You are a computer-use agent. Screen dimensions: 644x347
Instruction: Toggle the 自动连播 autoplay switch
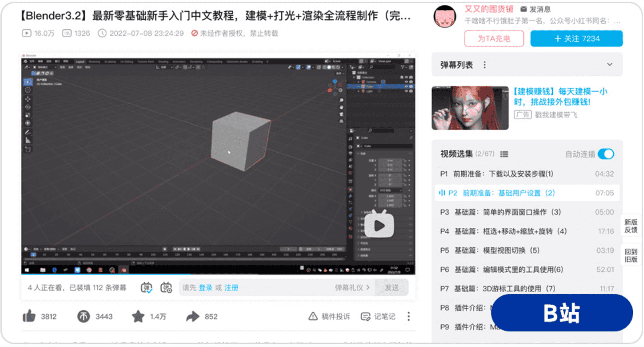pyautogui.click(x=606, y=154)
